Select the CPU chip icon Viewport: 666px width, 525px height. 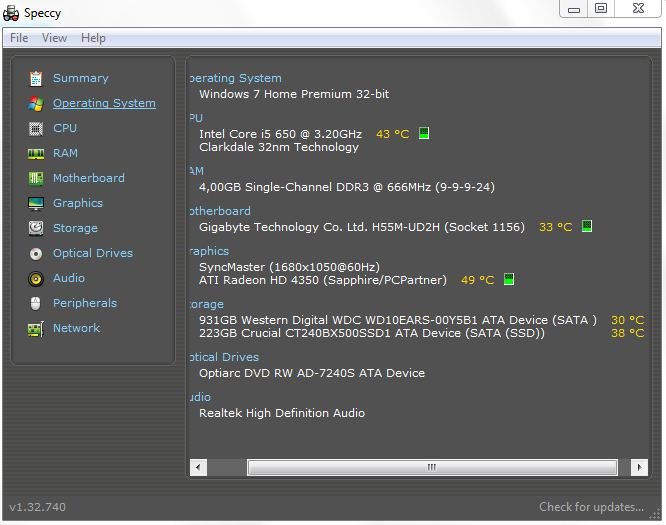36,128
